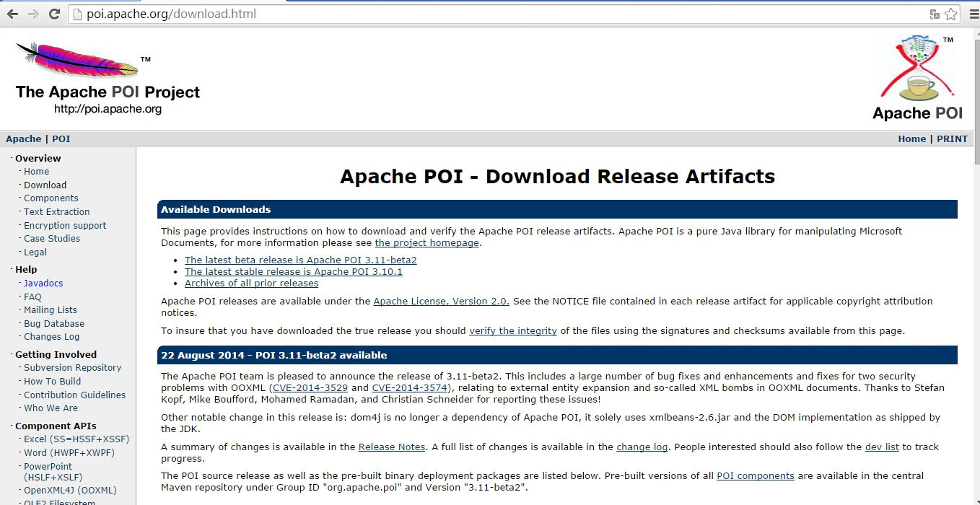Viewport: 980px width, 505px height.
Task: Click the 'Getting Involved' sidebar heading
Action: click(56, 355)
